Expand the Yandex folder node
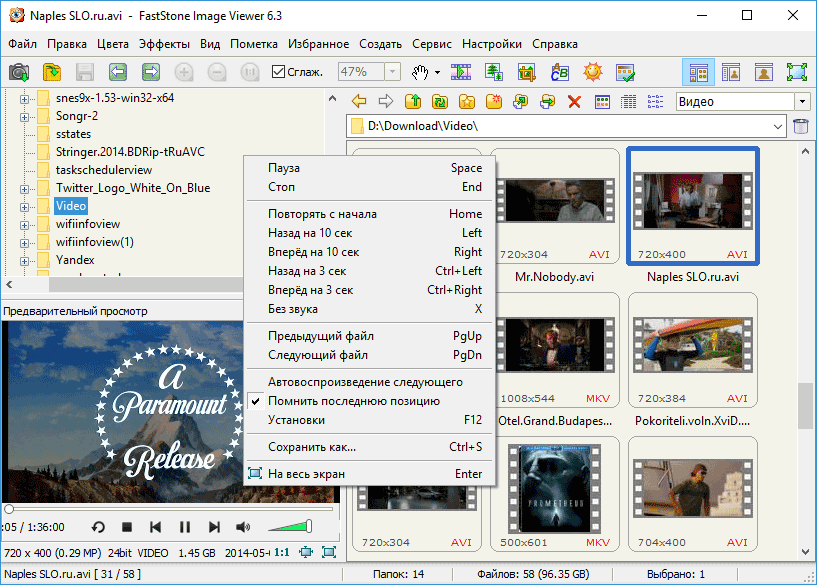The image size is (817, 585). pos(24,261)
